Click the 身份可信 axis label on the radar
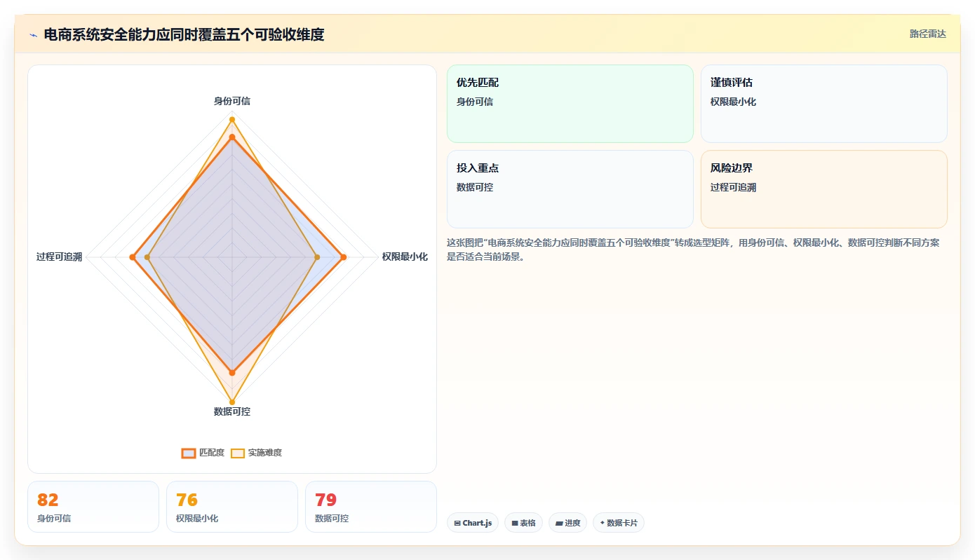The image size is (975, 560). point(232,101)
